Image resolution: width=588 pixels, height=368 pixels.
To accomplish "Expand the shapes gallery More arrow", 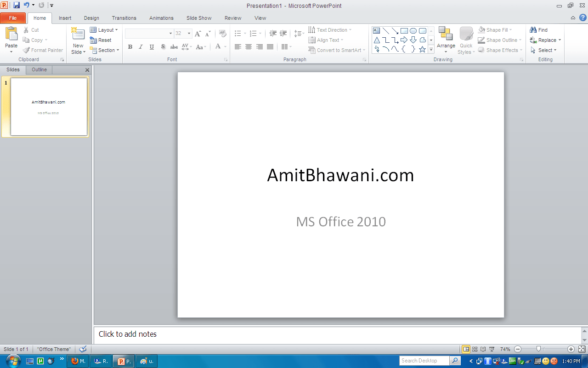I will pos(431,49).
